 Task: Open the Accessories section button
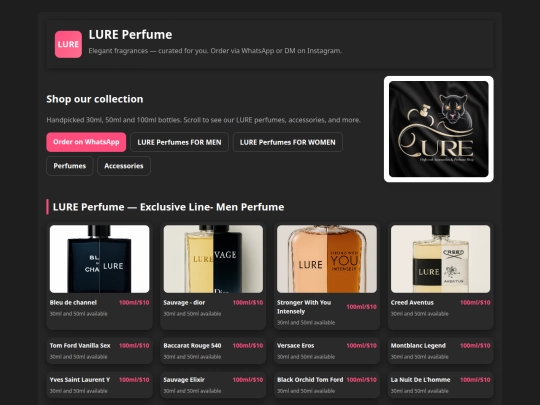pos(124,166)
